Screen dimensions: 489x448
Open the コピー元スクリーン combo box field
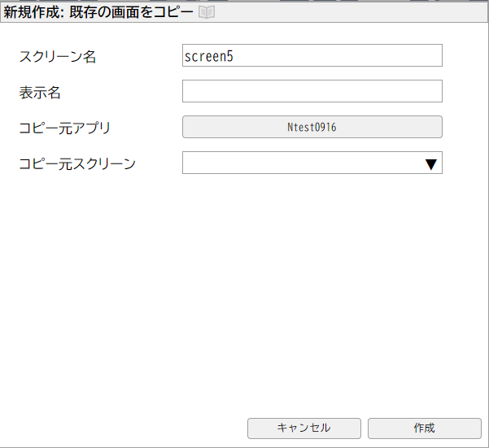click(x=301, y=163)
